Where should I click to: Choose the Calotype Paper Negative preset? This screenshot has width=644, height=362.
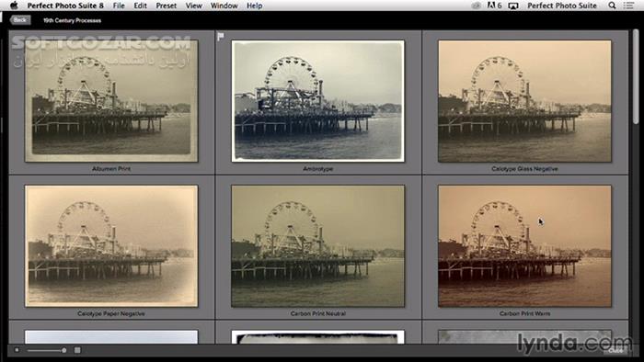click(x=111, y=246)
